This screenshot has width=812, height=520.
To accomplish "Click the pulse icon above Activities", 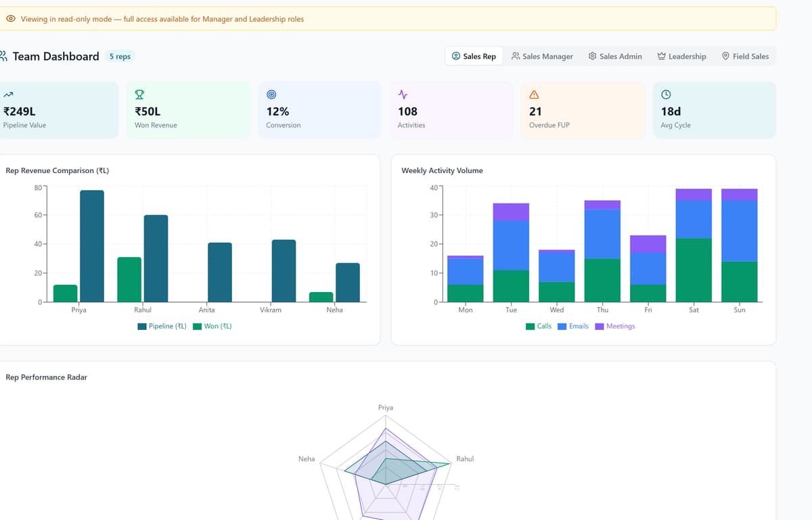I will point(403,95).
